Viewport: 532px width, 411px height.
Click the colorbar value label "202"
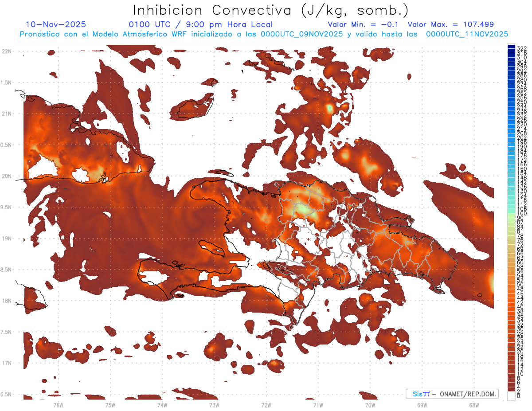coord(522,137)
